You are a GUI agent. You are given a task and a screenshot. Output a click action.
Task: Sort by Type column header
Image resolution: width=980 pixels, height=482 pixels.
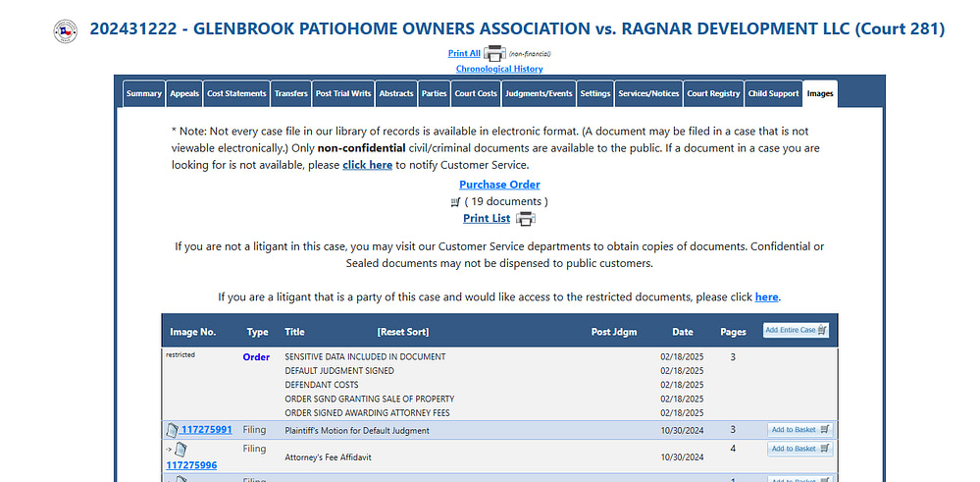[257, 332]
